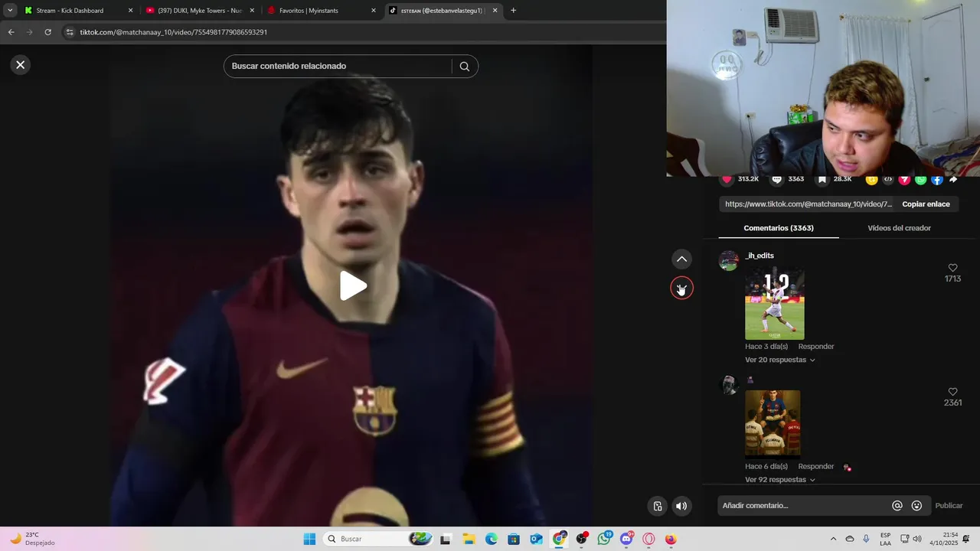Click the 'Publicar' button
980x551 pixels.
[x=949, y=506]
